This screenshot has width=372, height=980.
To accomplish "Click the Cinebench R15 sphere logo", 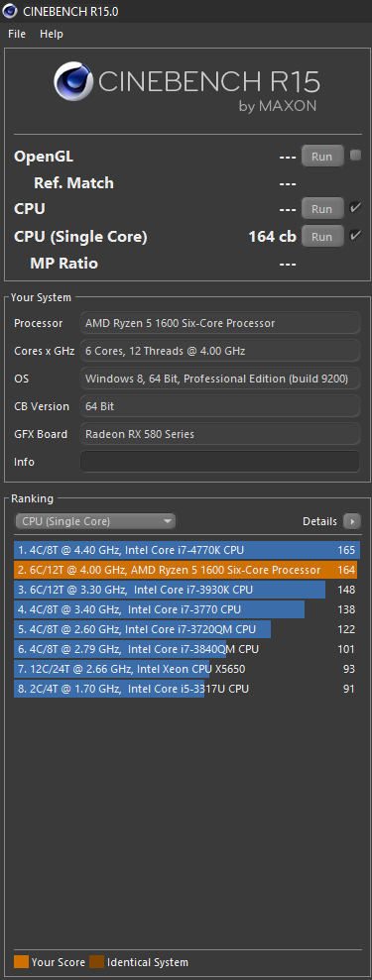I will [73, 82].
